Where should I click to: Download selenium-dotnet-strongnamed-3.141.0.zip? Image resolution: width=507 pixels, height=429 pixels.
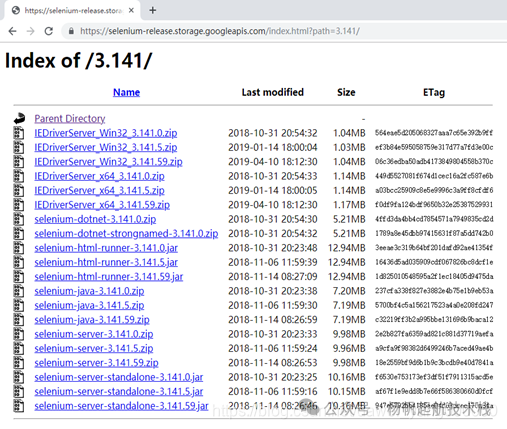(x=126, y=234)
